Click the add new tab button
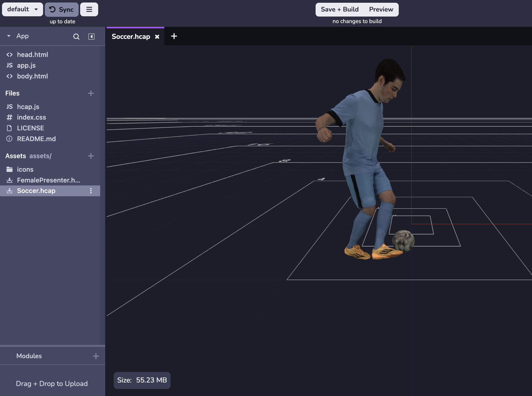This screenshot has width=532, height=396. point(174,36)
